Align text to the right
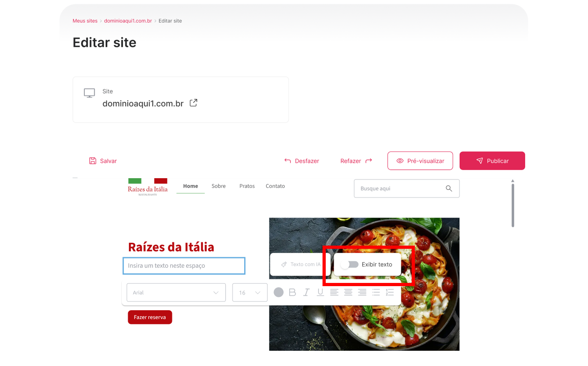The image size is (588, 366). click(362, 293)
